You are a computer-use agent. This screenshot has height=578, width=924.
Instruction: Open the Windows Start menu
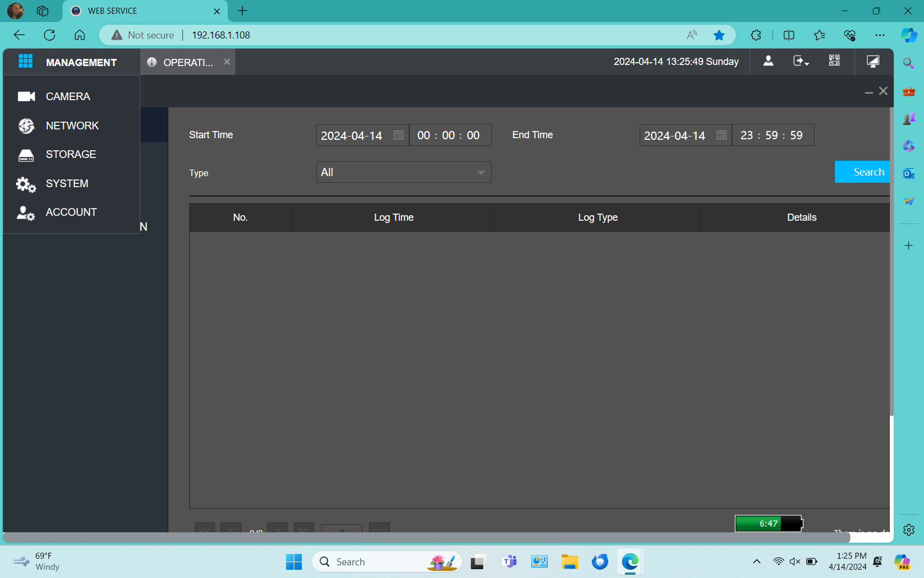(x=294, y=562)
